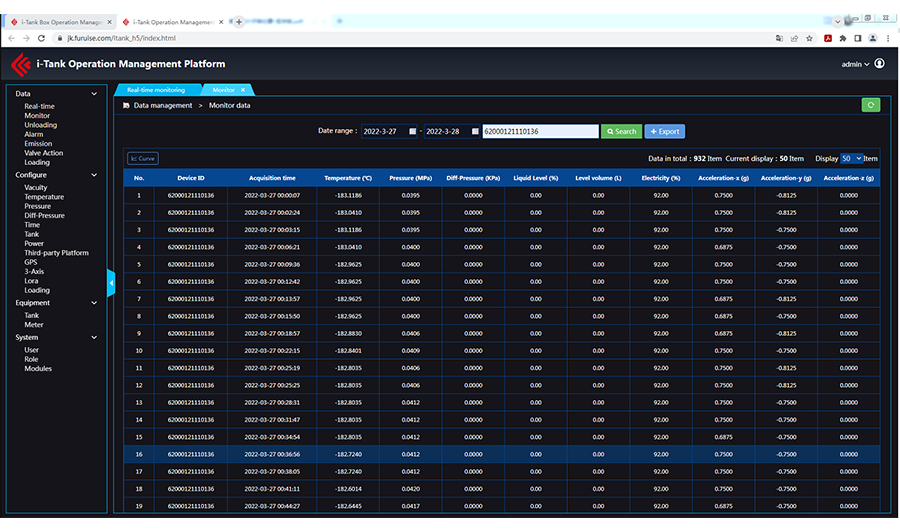Click the i-Tank red logo icon
The height and width of the screenshot is (530, 900).
tap(21, 64)
